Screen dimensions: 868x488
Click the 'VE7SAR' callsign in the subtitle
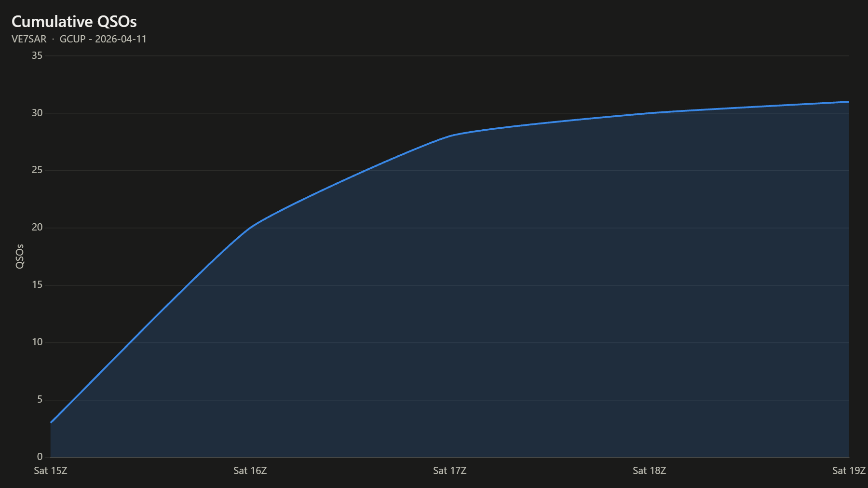click(x=29, y=39)
